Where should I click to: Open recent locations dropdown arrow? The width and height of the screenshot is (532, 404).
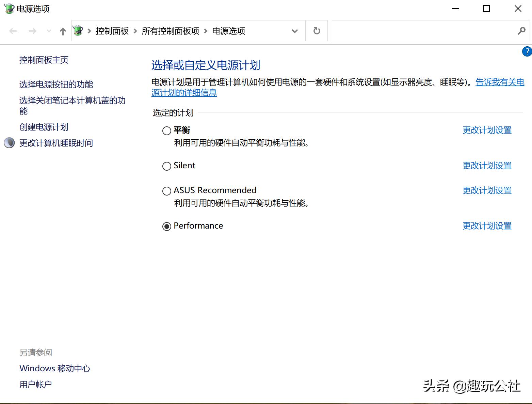point(49,31)
